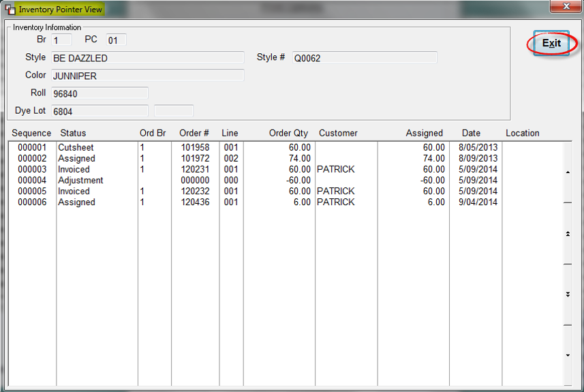
Task: Click the Sequence column header
Action: coord(31,133)
